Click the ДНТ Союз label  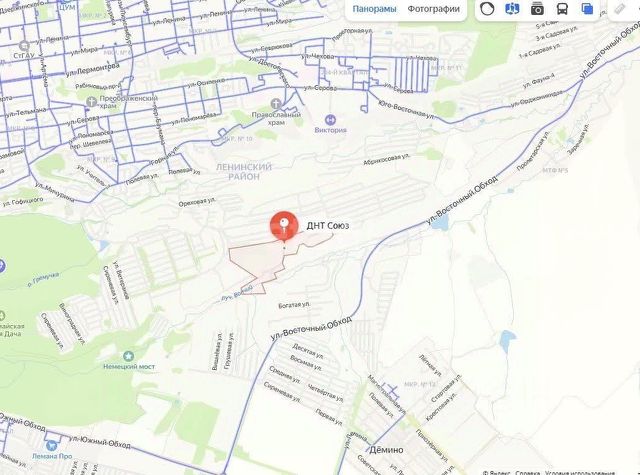click(x=328, y=226)
